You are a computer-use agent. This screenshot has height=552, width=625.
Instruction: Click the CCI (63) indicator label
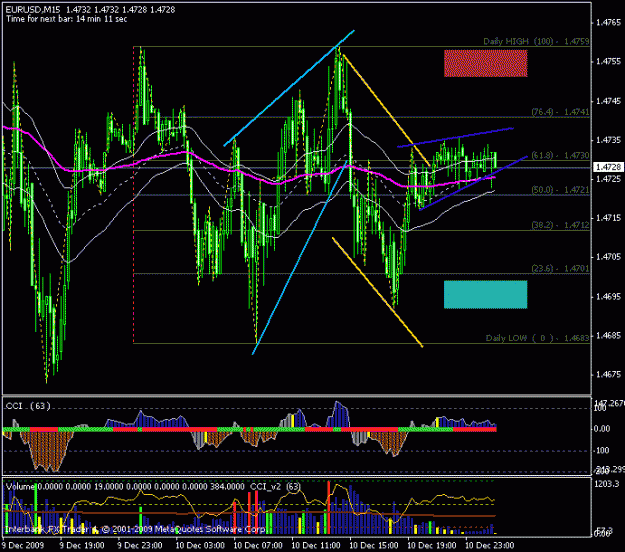[28, 406]
